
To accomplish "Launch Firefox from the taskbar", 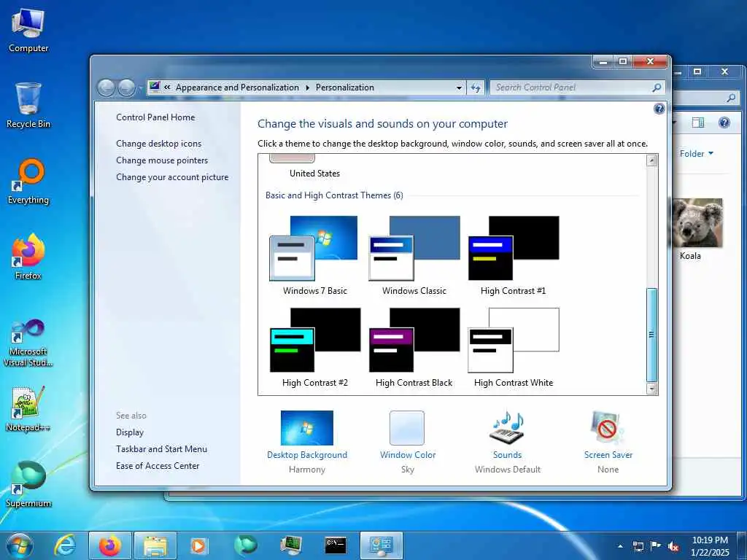I will 110,545.
